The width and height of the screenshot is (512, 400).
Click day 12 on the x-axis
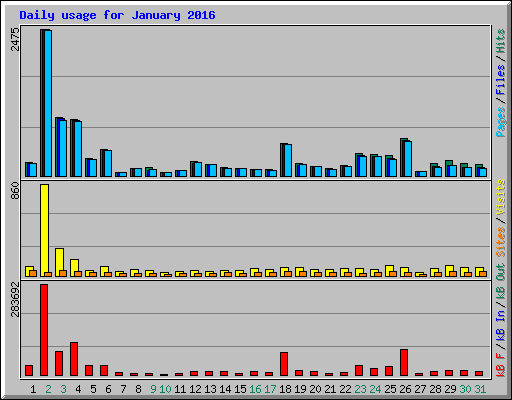[195, 389]
